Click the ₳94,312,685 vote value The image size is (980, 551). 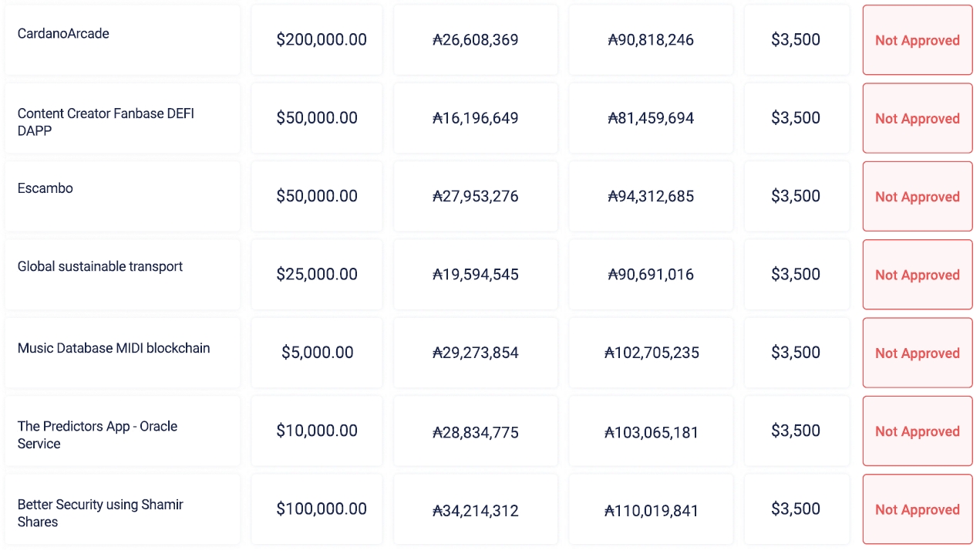tap(651, 197)
